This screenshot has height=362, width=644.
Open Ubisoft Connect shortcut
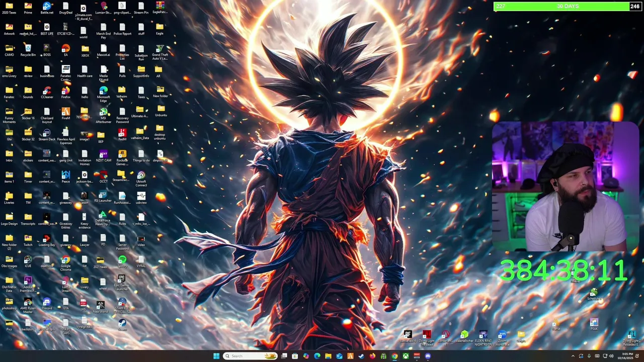tap(141, 178)
